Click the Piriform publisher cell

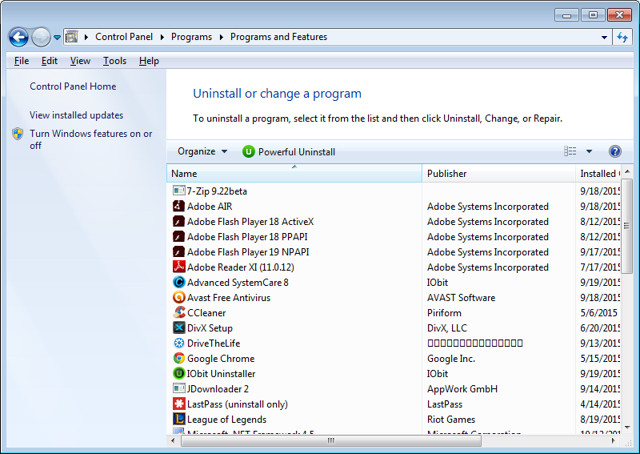444,313
